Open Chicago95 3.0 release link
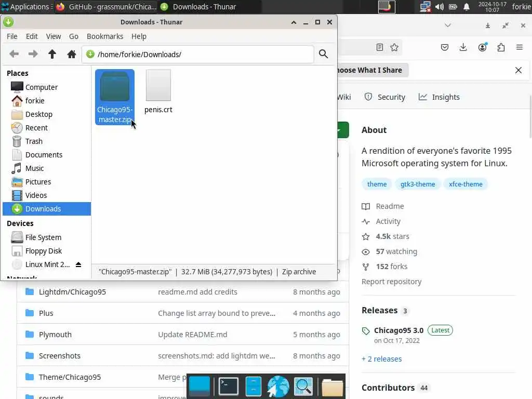532x399 pixels. pos(398,330)
